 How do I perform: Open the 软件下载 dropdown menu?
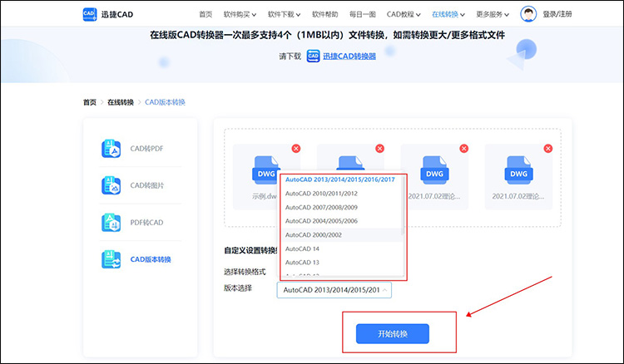click(x=285, y=14)
